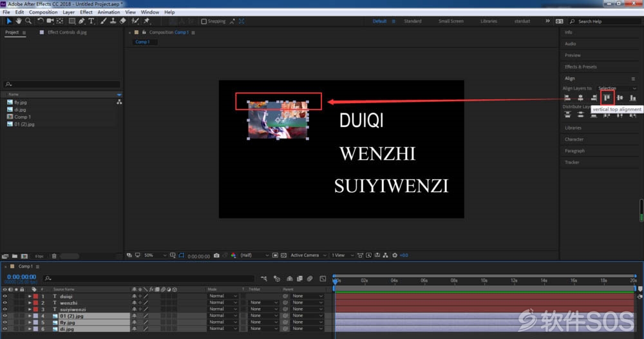The width and height of the screenshot is (644, 339).
Task: Select the Zoom tool magnifier
Action: pyautogui.click(x=28, y=21)
